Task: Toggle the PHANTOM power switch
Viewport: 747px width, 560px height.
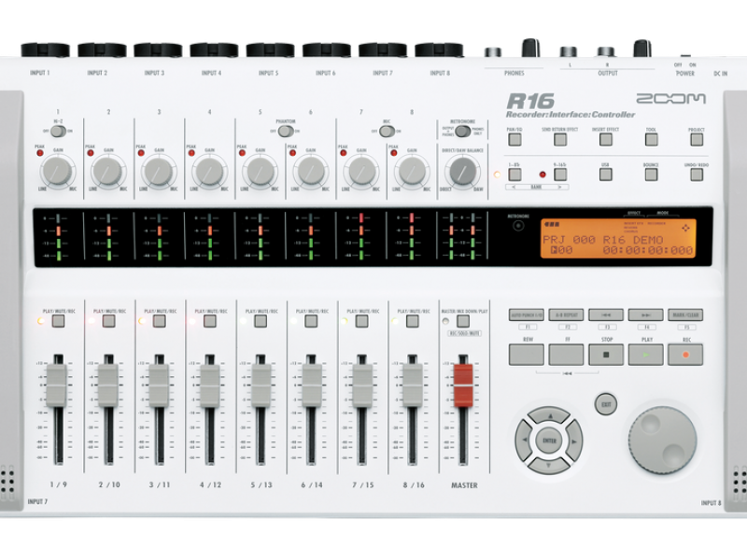Action: coord(286,131)
